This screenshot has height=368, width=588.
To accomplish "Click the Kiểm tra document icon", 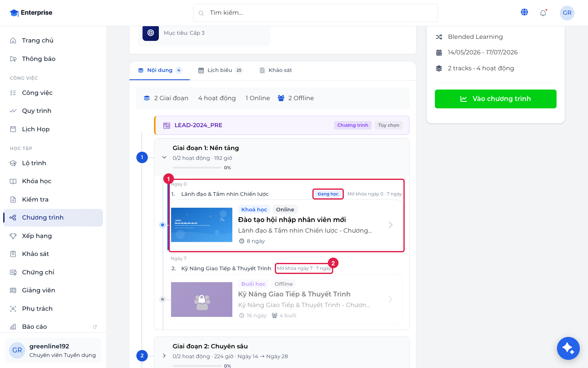I will point(13,200).
